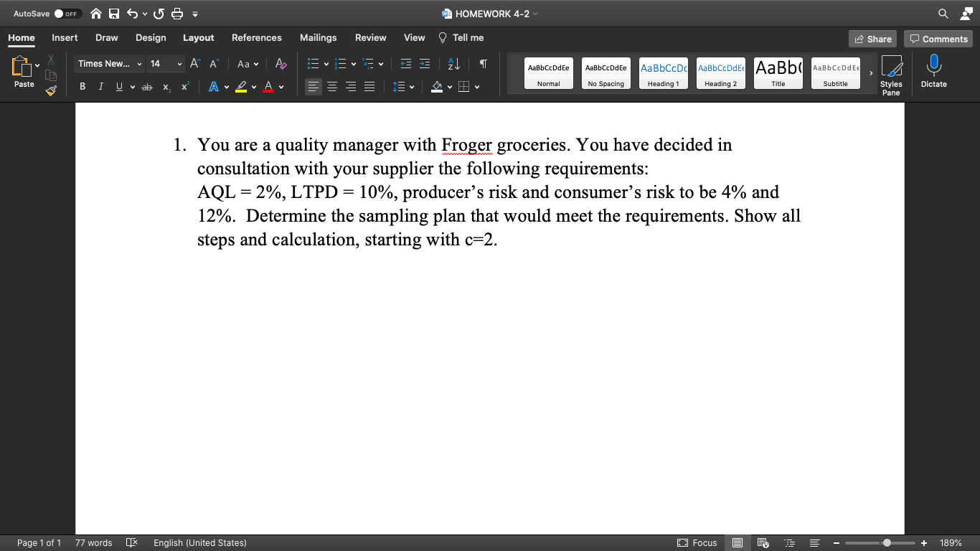The image size is (980, 551).
Task: Expand the highlight color dropdown arrow
Action: pos(254,88)
